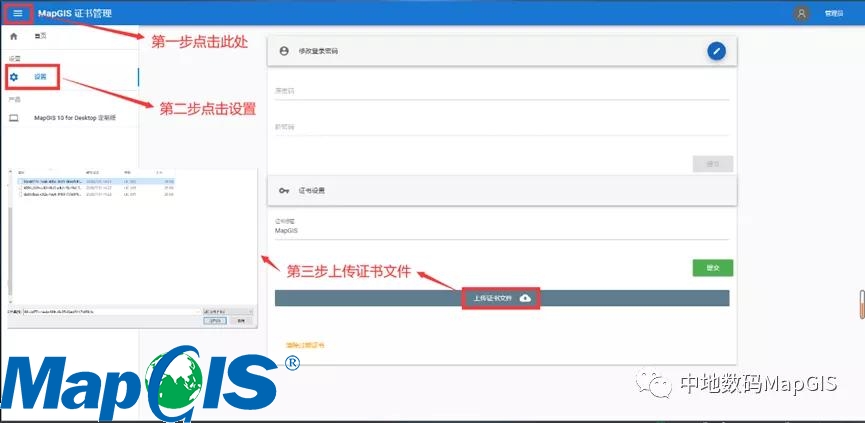Click the Cancel button in file dialog

241,321
